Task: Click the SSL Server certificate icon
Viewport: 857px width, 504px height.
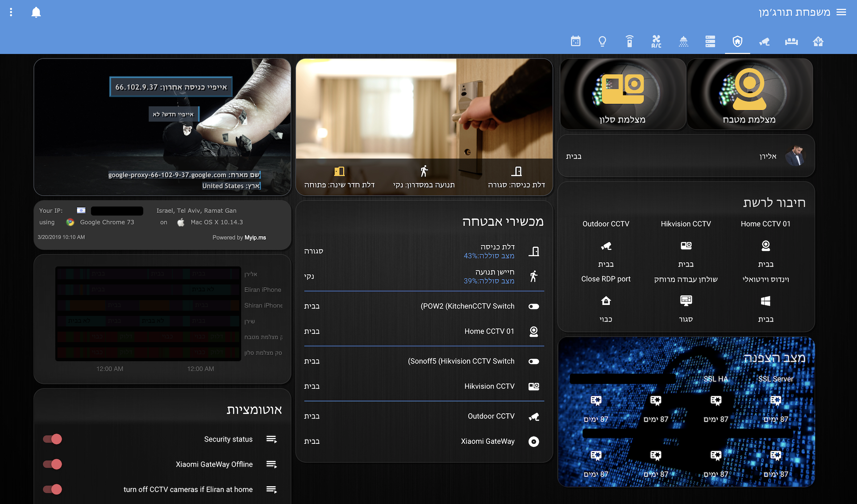Action: click(776, 400)
